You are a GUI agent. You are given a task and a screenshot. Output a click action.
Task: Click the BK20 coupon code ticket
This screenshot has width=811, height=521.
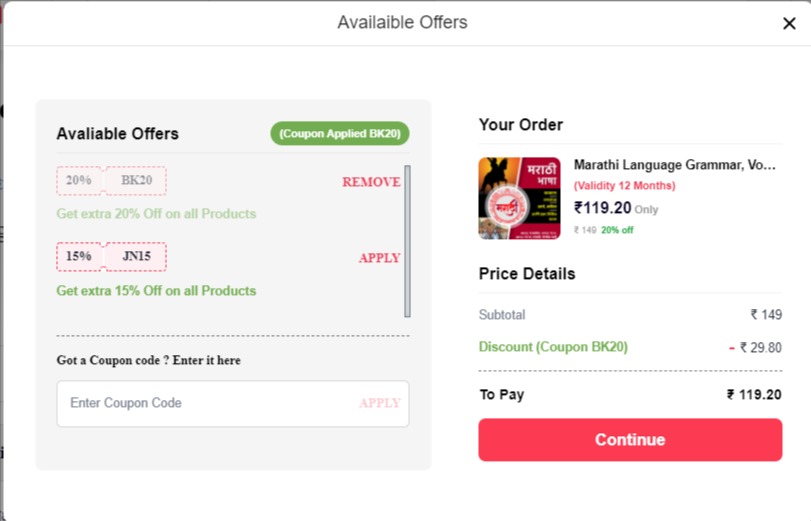[136, 181]
